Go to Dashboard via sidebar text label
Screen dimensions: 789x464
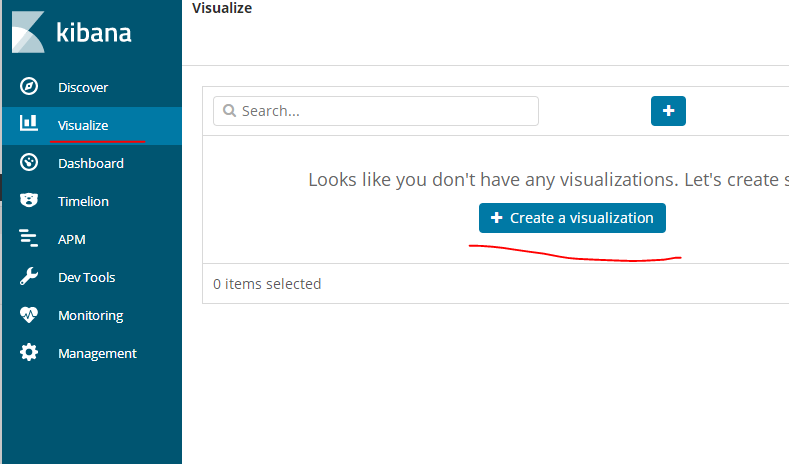[x=91, y=163]
